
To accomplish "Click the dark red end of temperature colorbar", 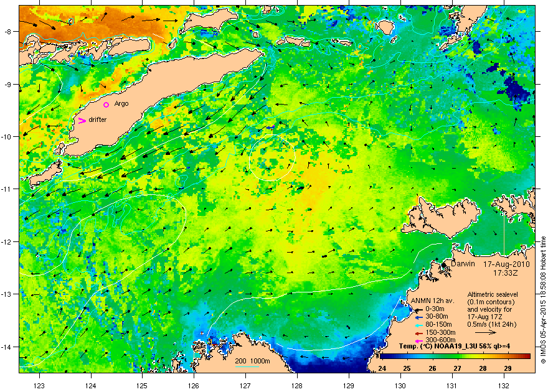I will point(527,357).
